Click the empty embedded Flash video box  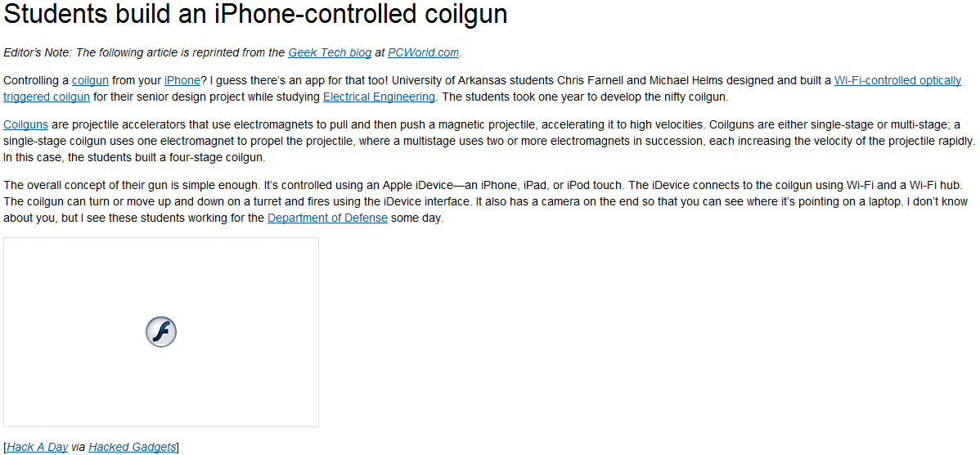click(x=161, y=332)
